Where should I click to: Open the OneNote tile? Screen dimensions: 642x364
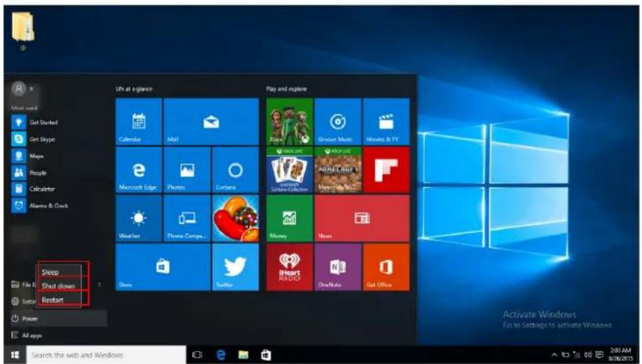tap(338, 267)
